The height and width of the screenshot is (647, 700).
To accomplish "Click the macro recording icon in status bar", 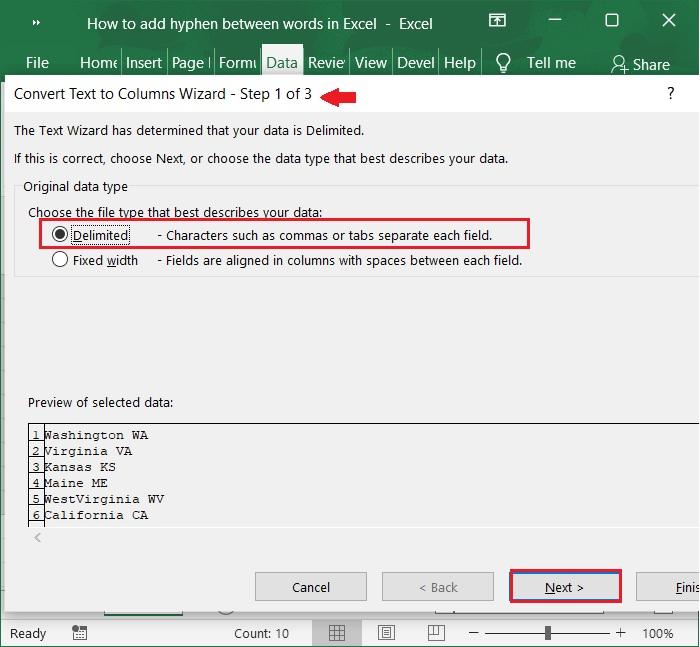I will tap(80, 633).
